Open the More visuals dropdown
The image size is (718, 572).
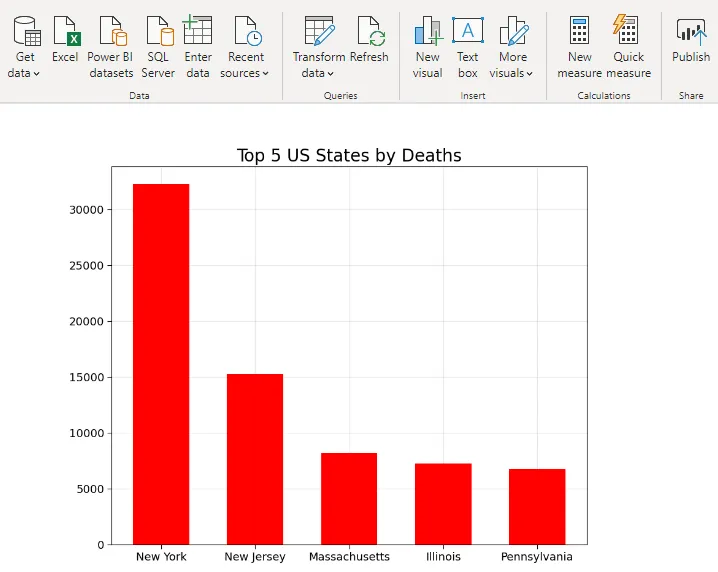click(x=512, y=73)
